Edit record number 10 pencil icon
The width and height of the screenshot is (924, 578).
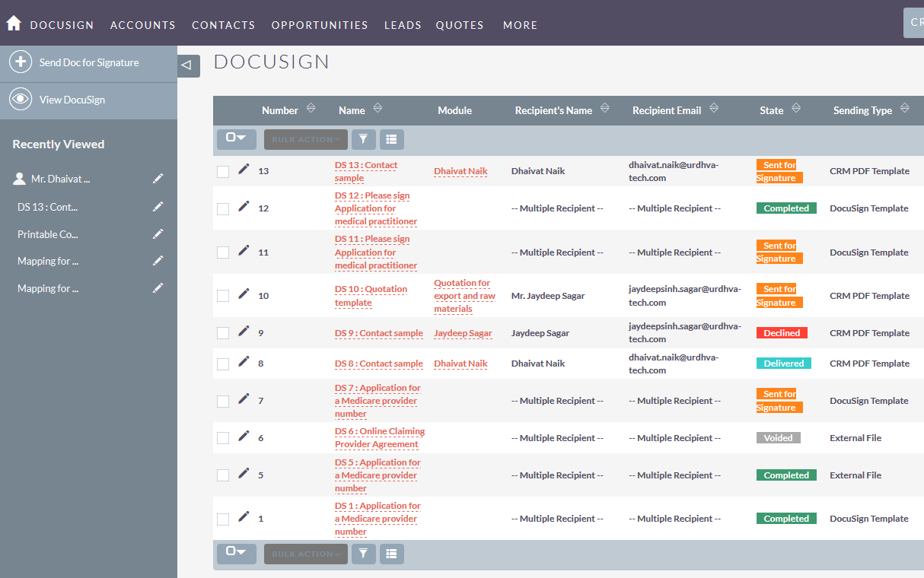pos(244,294)
